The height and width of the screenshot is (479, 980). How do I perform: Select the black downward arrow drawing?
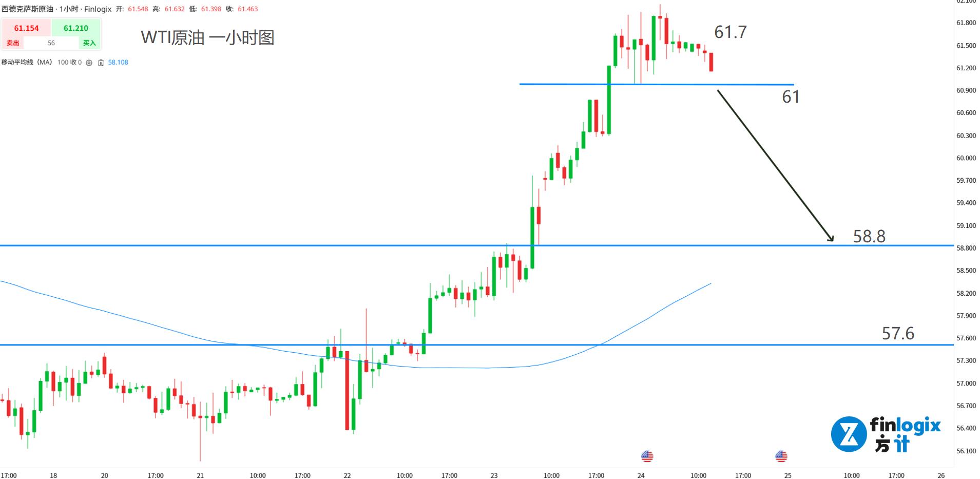774,164
